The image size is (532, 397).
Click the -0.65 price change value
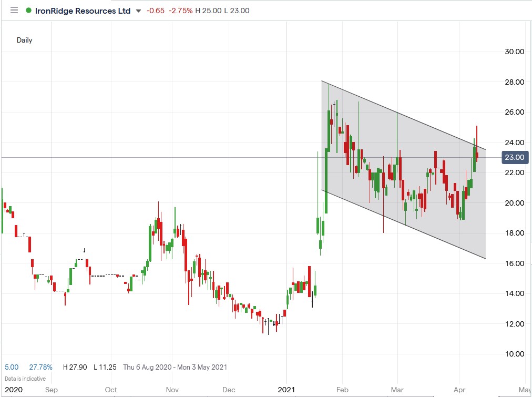pos(156,11)
